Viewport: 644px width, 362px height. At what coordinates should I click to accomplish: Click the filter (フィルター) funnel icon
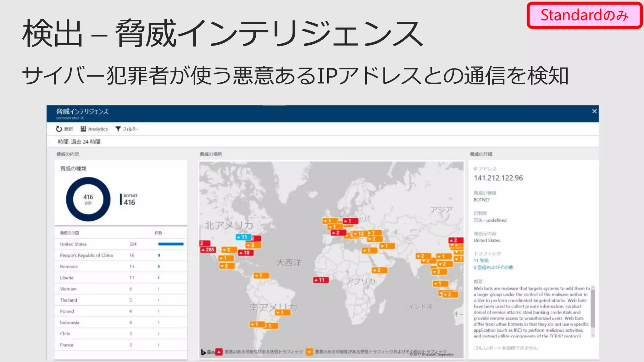[118, 129]
